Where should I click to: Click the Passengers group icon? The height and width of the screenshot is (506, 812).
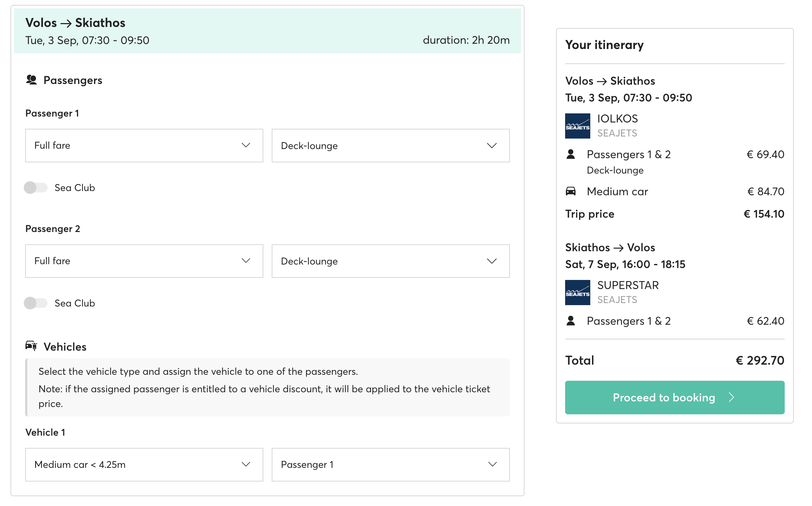point(31,80)
